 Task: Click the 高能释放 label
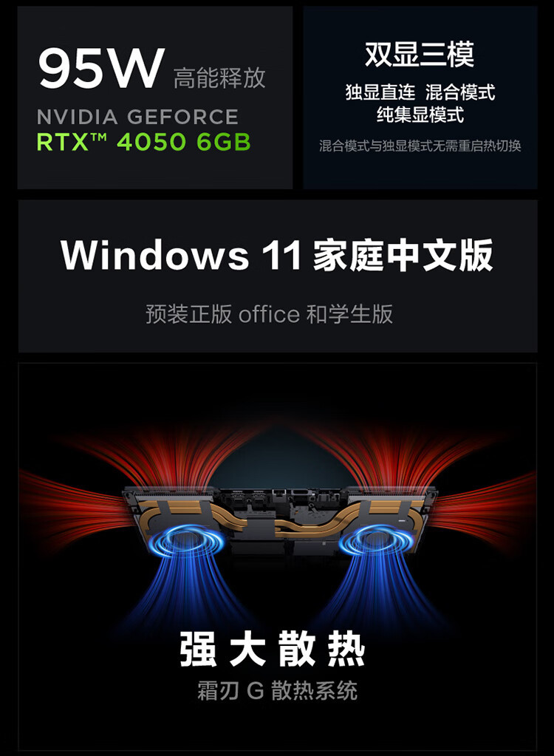point(219,78)
